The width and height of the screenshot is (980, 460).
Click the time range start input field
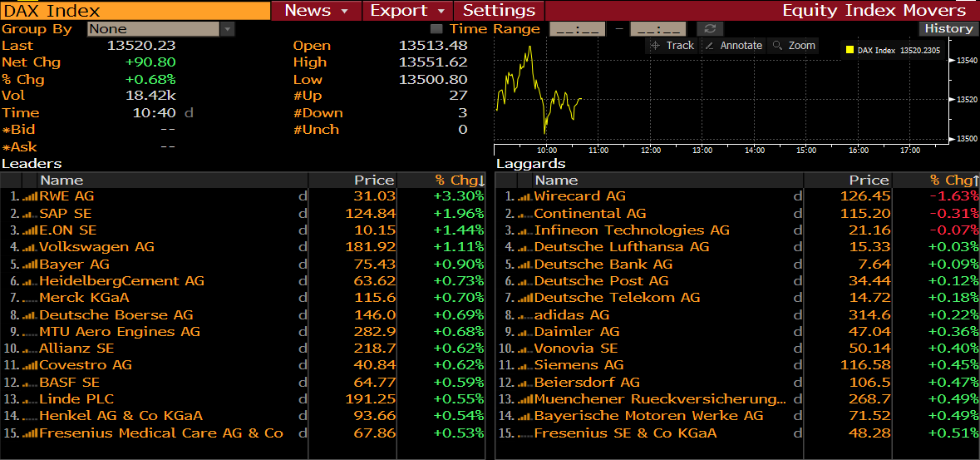click(x=577, y=29)
